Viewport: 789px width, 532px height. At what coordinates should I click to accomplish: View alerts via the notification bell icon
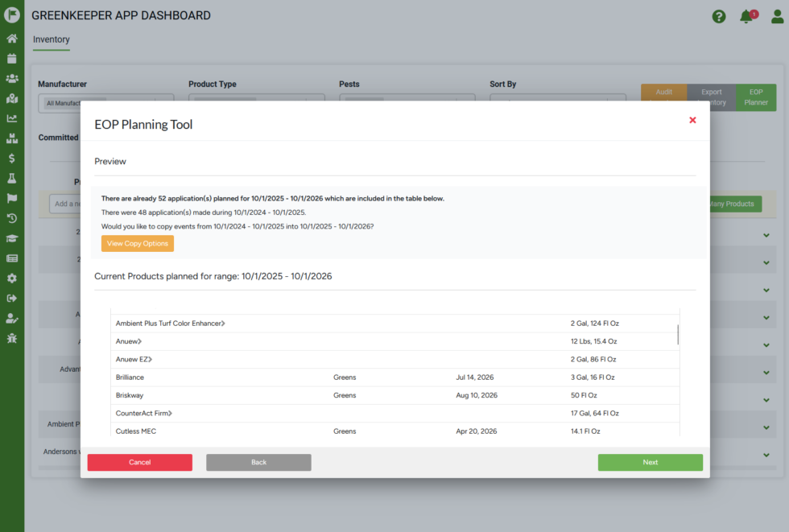pos(746,15)
